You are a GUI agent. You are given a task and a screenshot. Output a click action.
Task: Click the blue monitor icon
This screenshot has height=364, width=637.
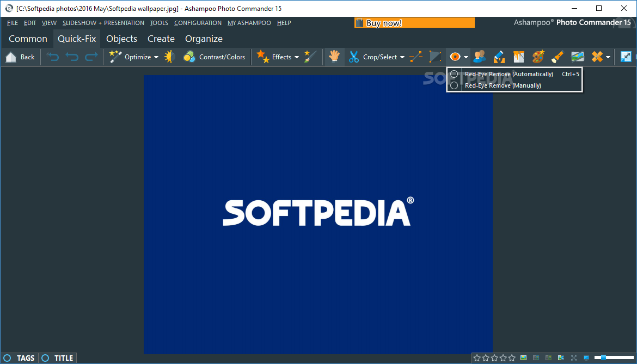point(586,358)
